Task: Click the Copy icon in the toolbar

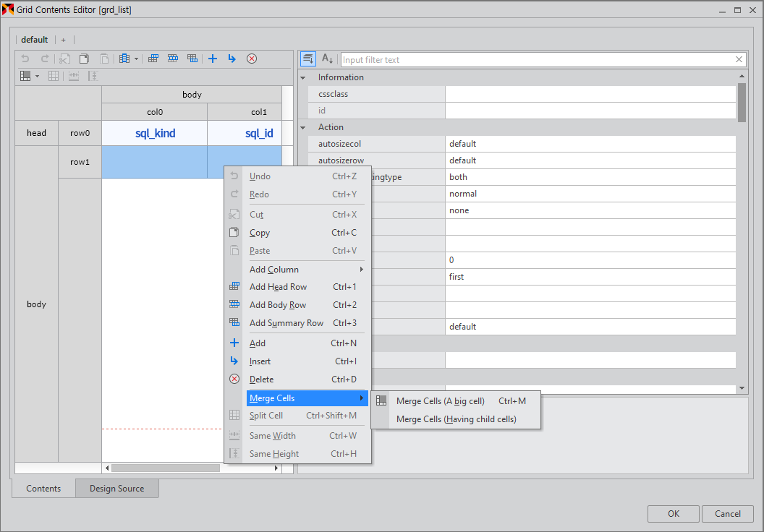Action: coord(84,59)
